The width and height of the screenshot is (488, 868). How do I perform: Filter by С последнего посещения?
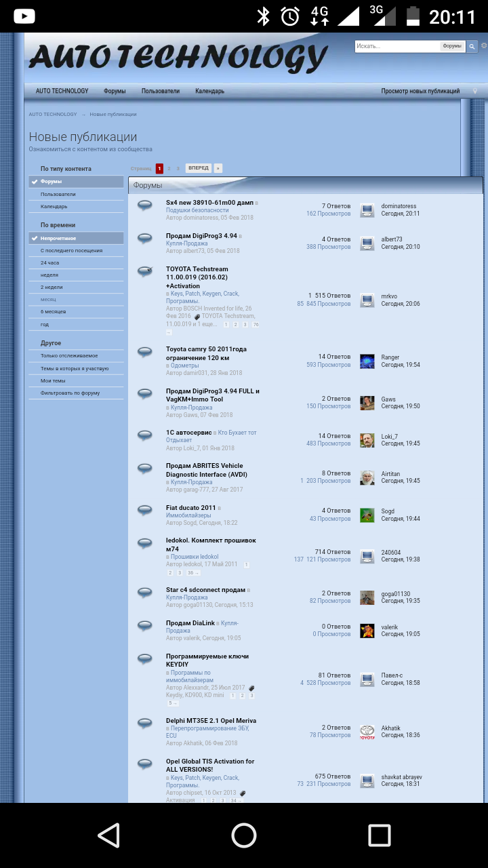coord(76,251)
